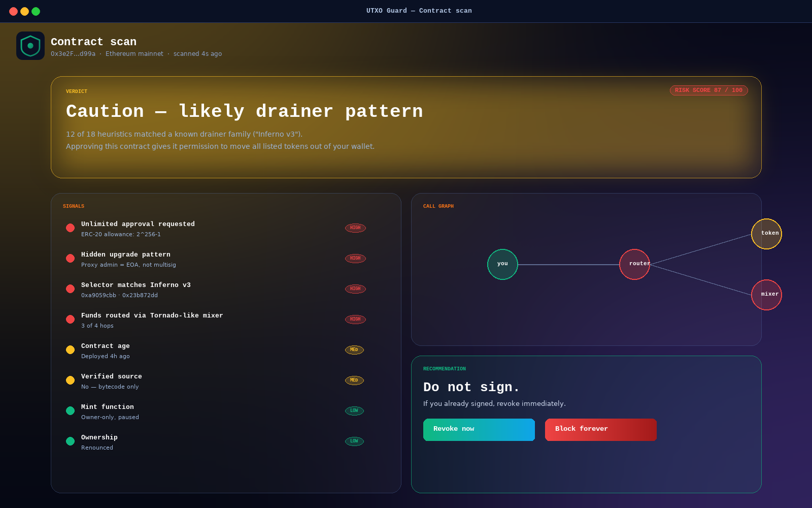This screenshot has height=508, width=812.
Task: Click 'Selector matches Inferno v3' signal title
Action: 136,285
